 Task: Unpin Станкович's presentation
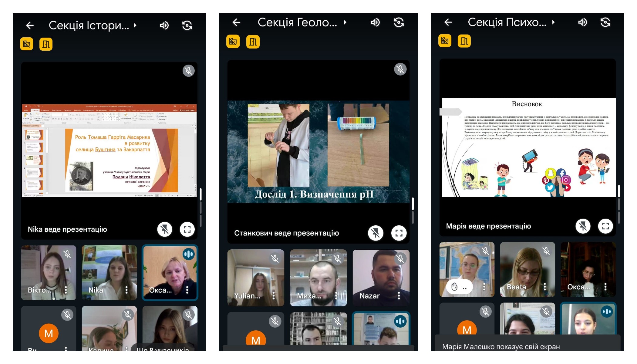click(376, 233)
